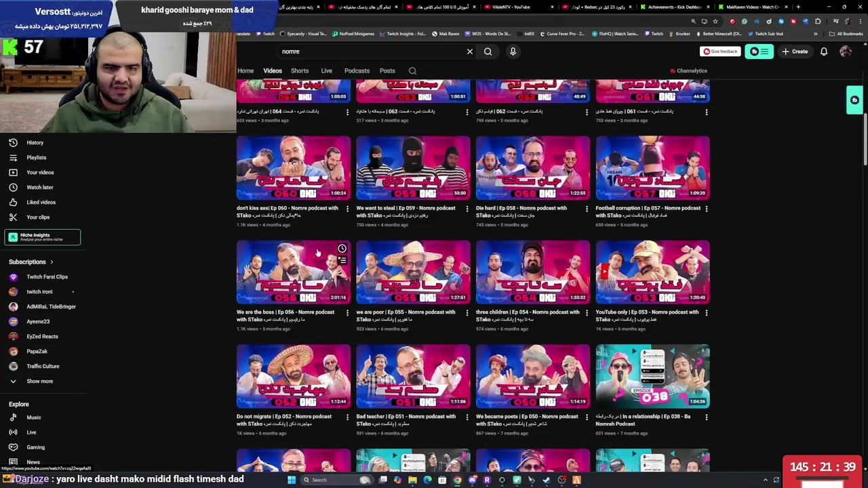Open the channel Live tab
Screen dimensions: 868x488
point(326,70)
